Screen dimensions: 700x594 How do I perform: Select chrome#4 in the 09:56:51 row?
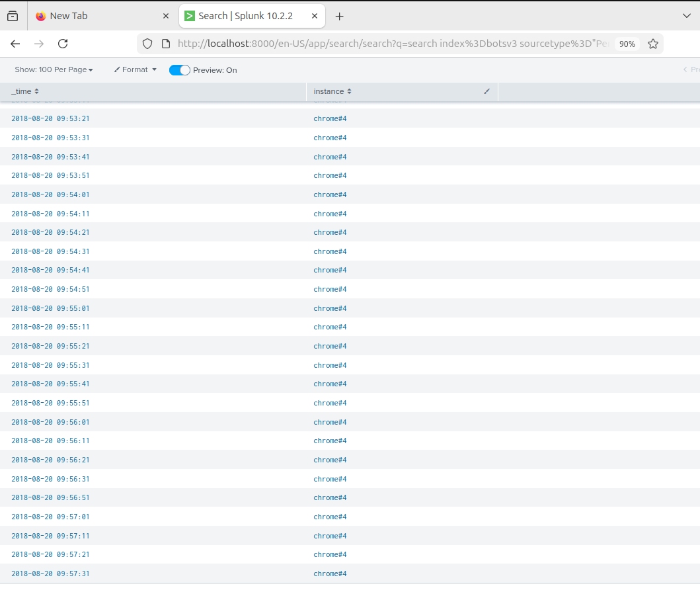(x=330, y=497)
